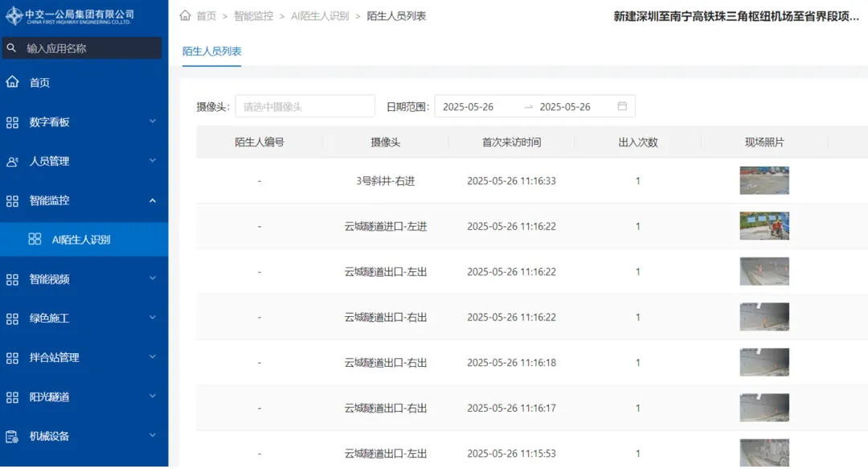Screen dimensions: 868x469
Task: Click the 机械设备 clipboard icon
Action: (12, 436)
